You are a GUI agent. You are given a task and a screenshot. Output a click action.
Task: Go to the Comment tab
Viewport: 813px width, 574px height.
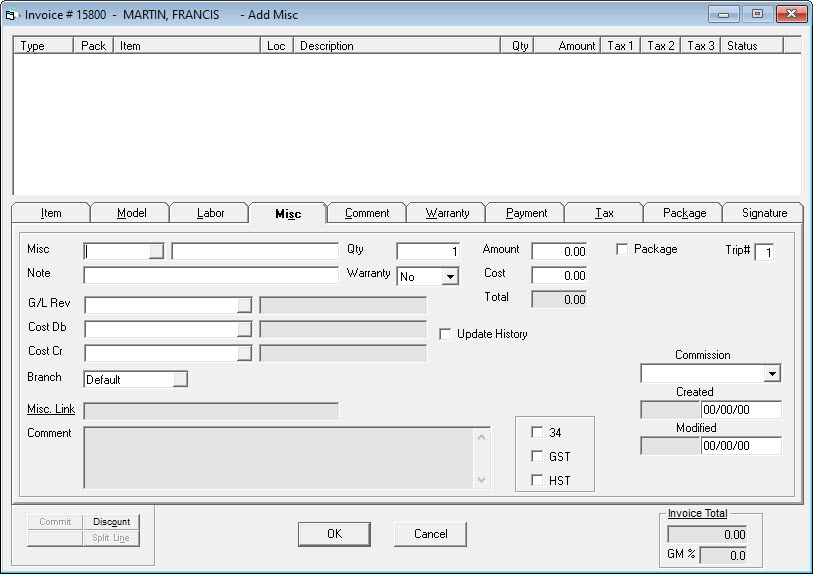click(367, 213)
